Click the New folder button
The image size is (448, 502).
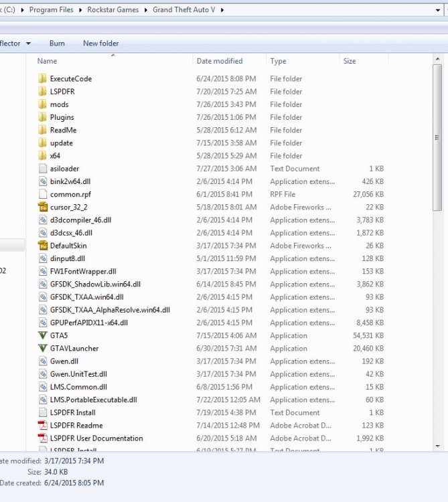pos(101,44)
